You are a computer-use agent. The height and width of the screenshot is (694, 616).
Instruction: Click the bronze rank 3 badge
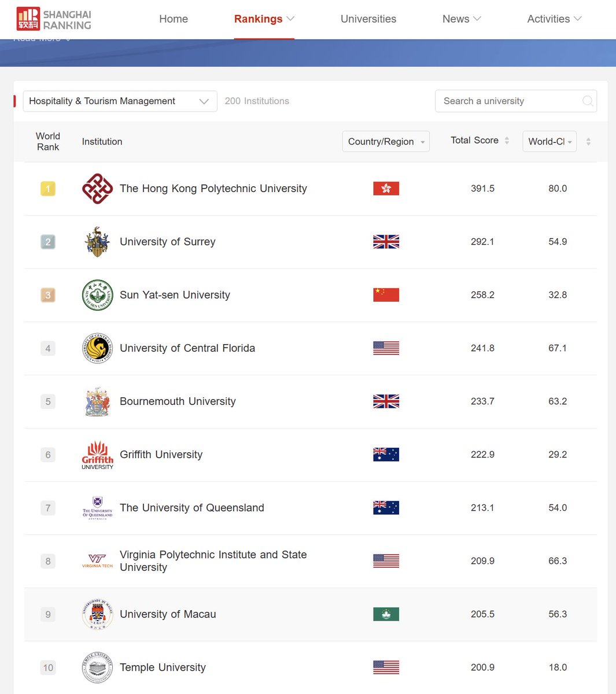coord(48,295)
